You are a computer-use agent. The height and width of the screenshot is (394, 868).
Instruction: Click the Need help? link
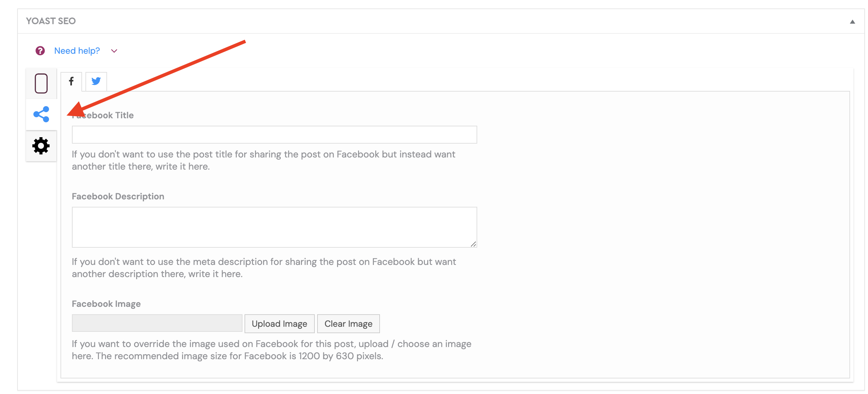click(x=77, y=51)
